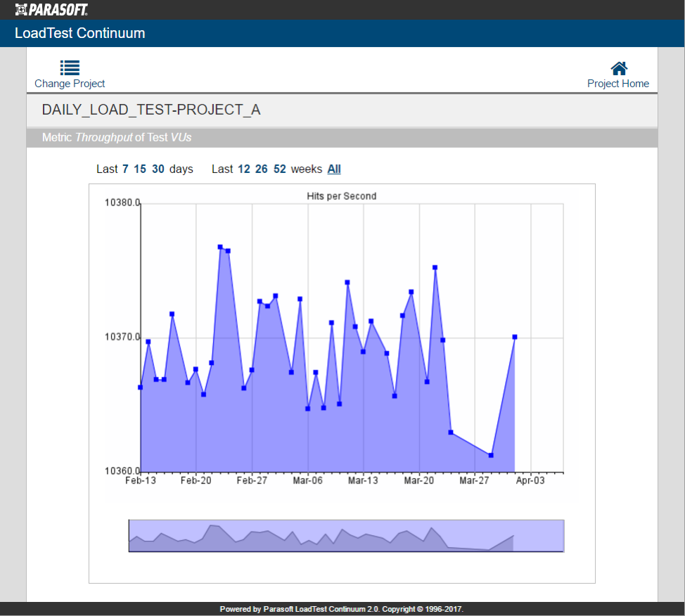This screenshot has width=685, height=616.
Task: Click the 'Feb-20' x-axis label
Action: pyautogui.click(x=196, y=480)
